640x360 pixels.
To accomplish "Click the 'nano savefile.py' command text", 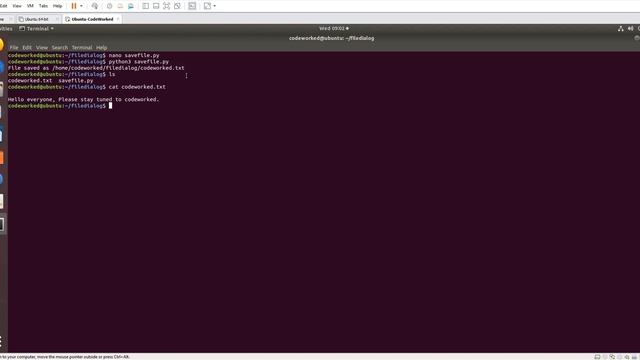I will pos(134,55).
